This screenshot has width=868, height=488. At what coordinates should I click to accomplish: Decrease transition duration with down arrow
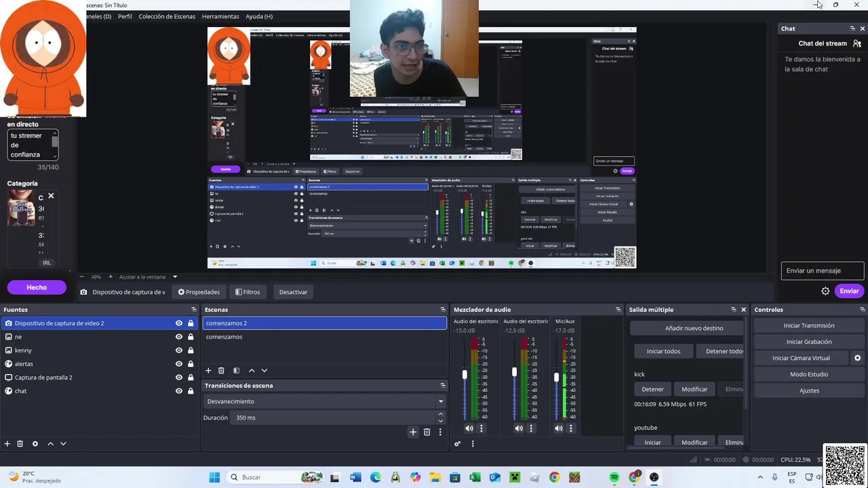pos(441,421)
